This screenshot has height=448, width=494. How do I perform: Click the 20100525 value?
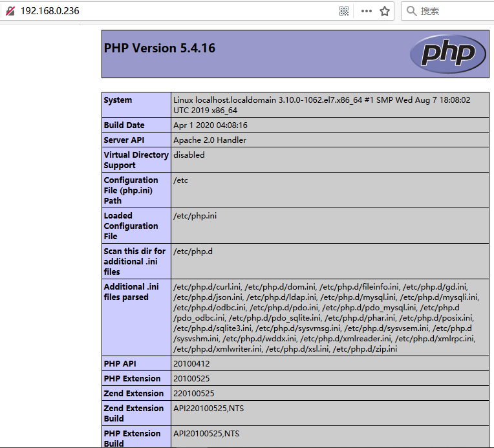coord(191,378)
